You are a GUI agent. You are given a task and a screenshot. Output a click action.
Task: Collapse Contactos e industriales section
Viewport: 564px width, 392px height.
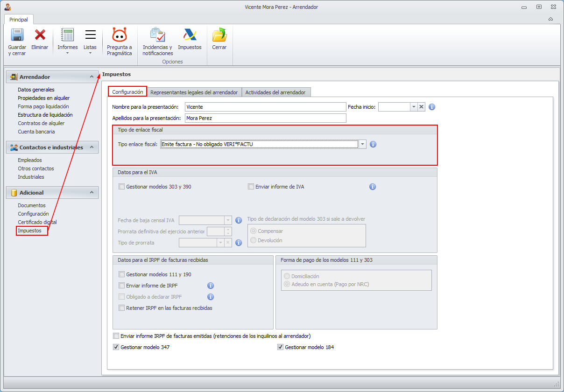(x=92, y=147)
